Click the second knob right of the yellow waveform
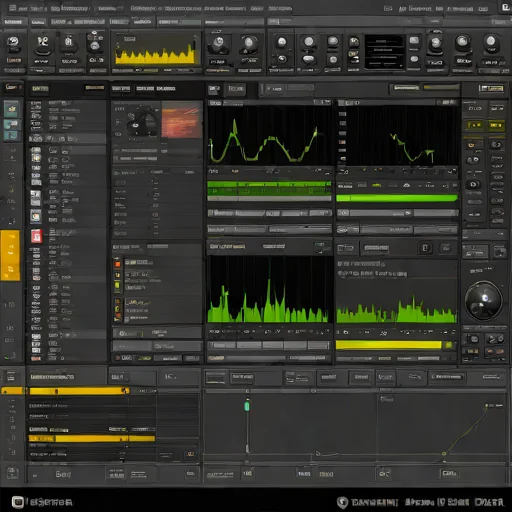The image size is (512, 512). coord(249,43)
